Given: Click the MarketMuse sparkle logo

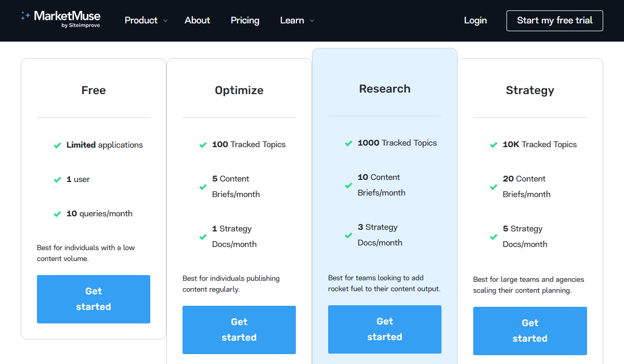Looking at the screenshot, I should [x=25, y=17].
